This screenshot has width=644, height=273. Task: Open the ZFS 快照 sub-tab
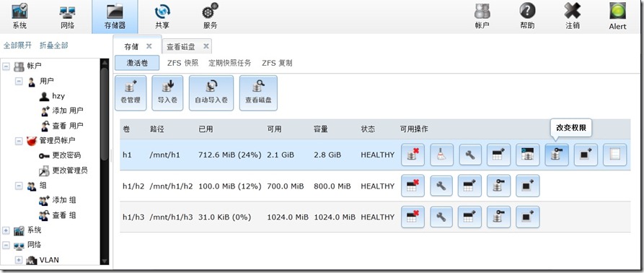(x=182, y=64)
